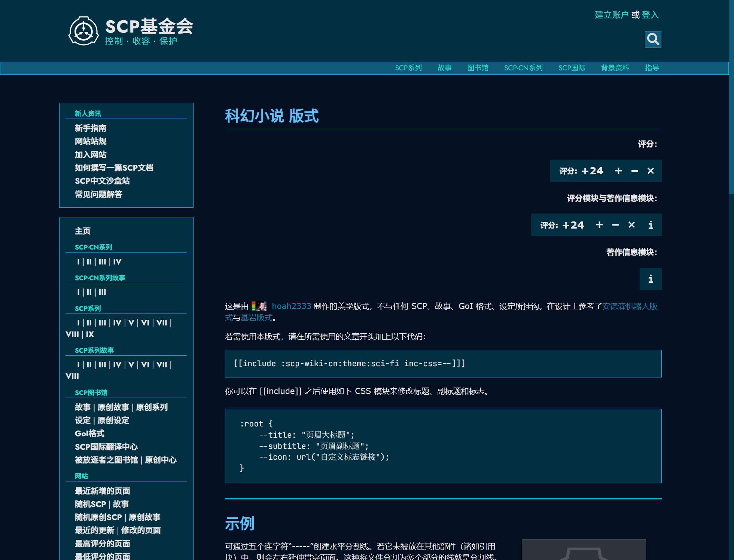
Task: Open series IX under sidebar SCP系列
Action: click(x=90, y=334)
